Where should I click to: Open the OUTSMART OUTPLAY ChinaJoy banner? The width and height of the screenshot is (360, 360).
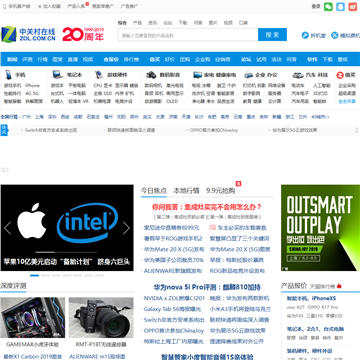click(x=320, y=228)
